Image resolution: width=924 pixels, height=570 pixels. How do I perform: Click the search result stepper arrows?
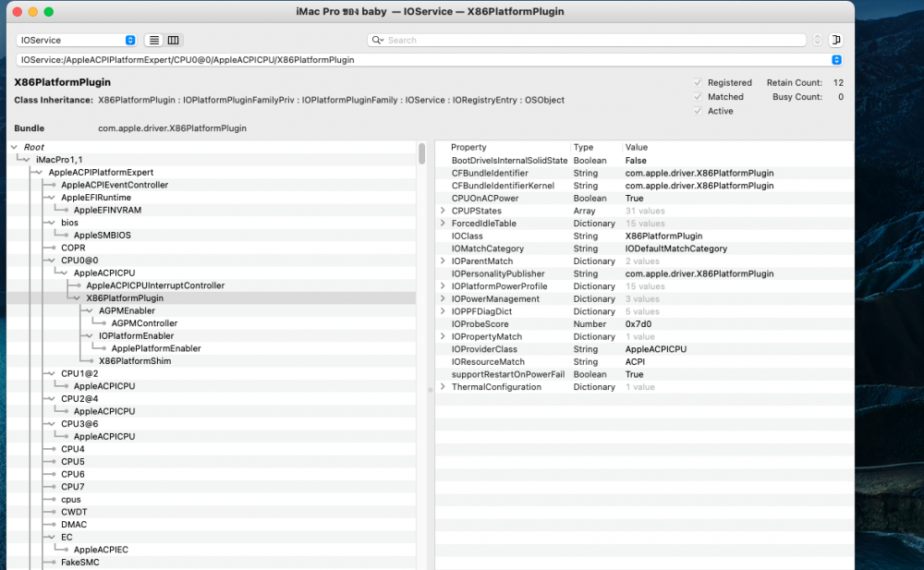pos(817,40)
